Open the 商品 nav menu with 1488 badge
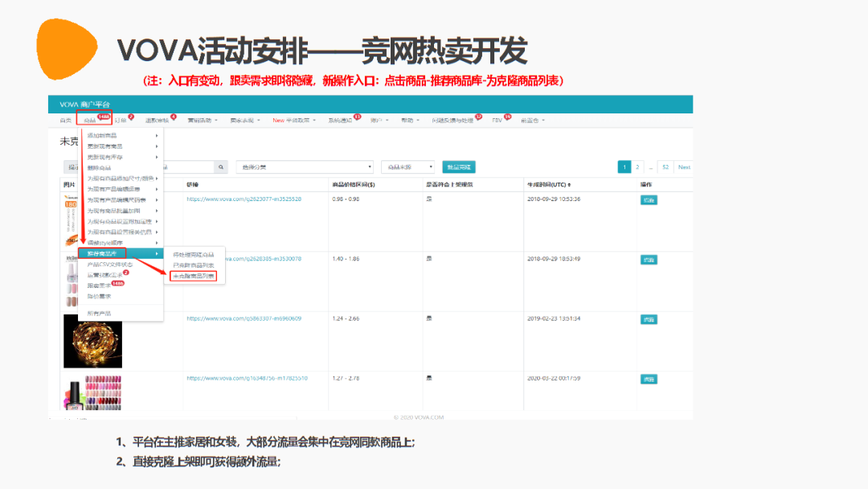 click(95, 120)
